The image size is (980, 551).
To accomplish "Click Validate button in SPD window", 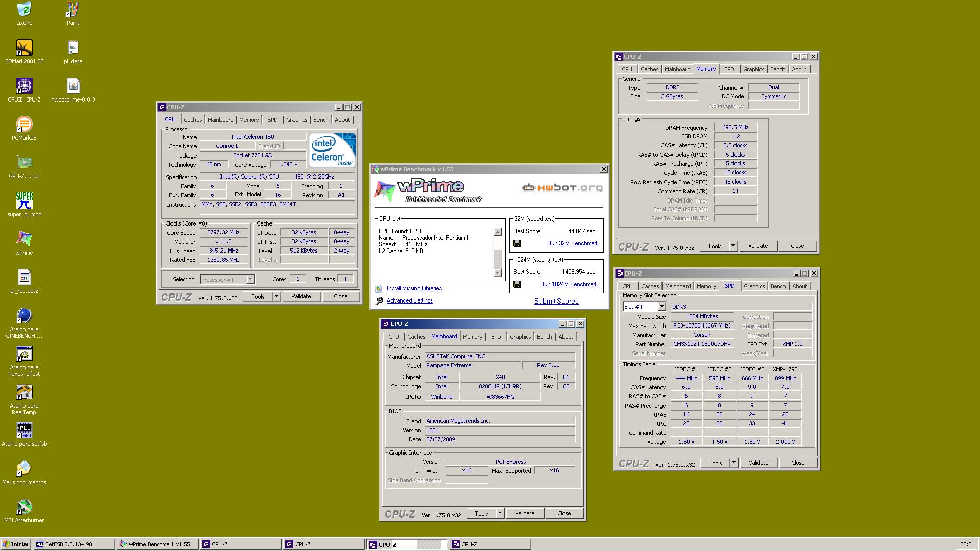I will coord(758,463).
